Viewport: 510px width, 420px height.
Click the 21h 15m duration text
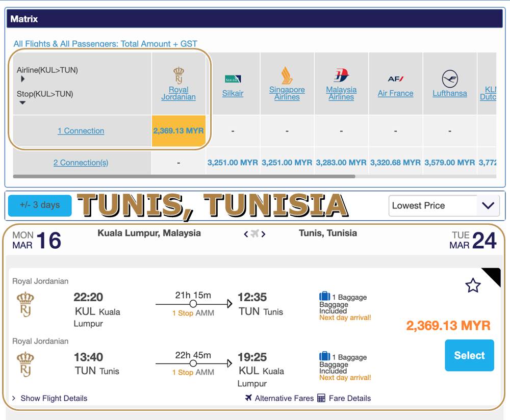point(193,295)
